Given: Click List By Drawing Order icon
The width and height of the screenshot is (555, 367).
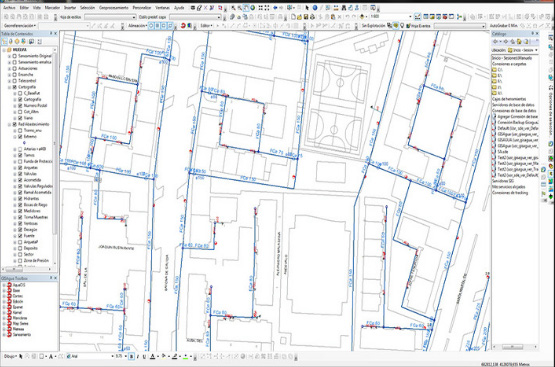Looking at the screenshot, I should pos(5,41).
